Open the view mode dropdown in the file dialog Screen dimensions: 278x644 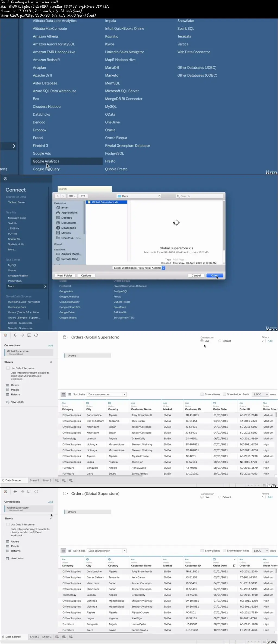[x=72, y=196]
